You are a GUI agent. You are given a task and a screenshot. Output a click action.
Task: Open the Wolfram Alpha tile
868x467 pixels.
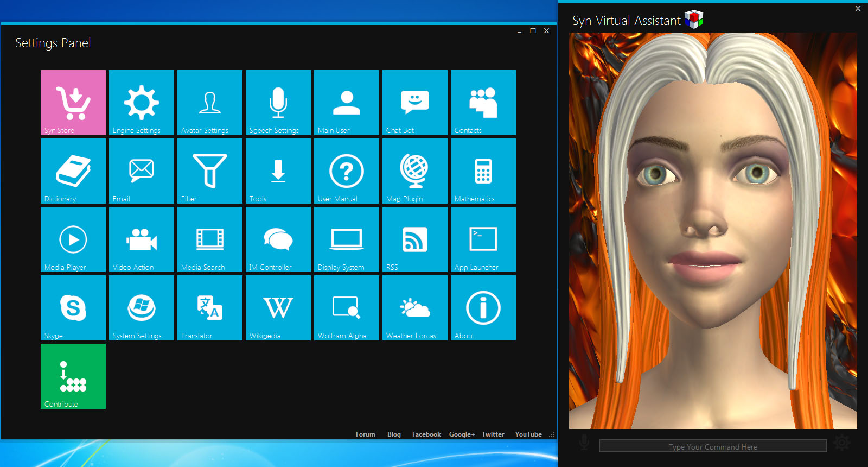[347, 308]
